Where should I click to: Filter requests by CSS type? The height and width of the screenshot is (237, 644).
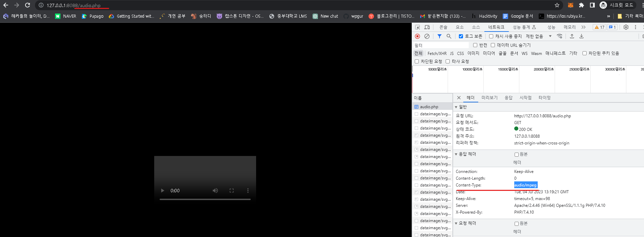[x=460, y=53]
